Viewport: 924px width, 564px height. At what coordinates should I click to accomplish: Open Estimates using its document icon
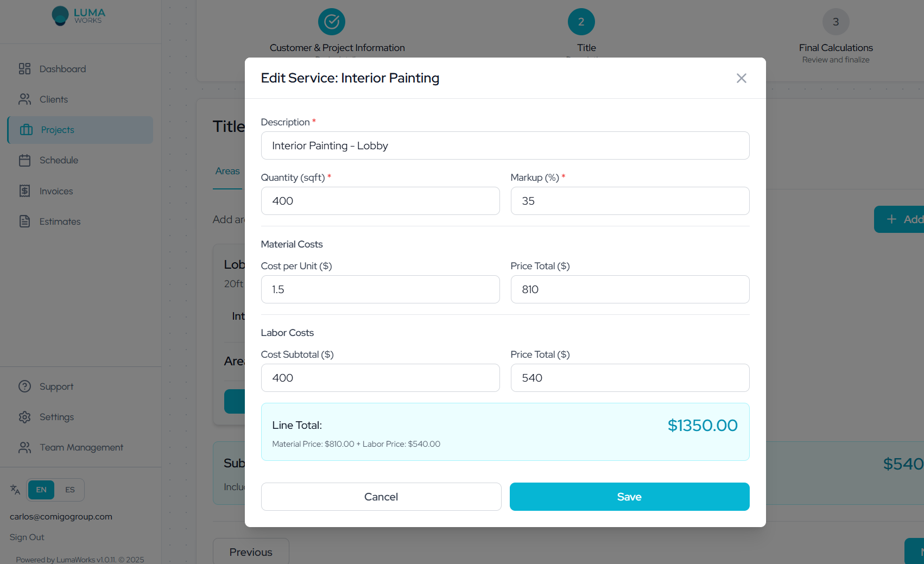[25, 221]
